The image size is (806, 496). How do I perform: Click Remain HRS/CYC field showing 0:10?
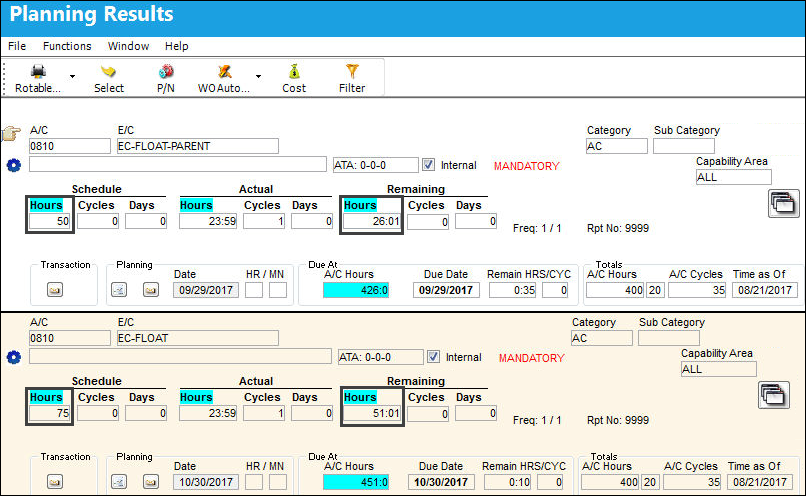[x=508, y=482]
